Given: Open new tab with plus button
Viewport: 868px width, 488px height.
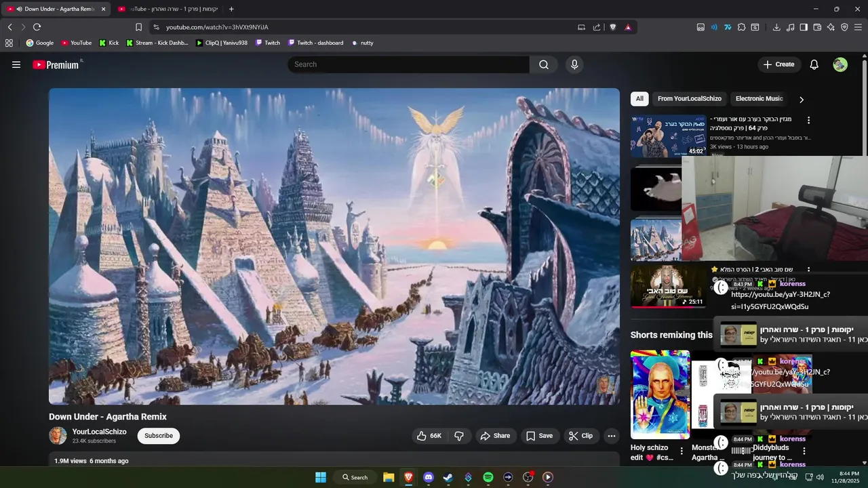Looking at the screenshot, I should click(x=231, y=9).
